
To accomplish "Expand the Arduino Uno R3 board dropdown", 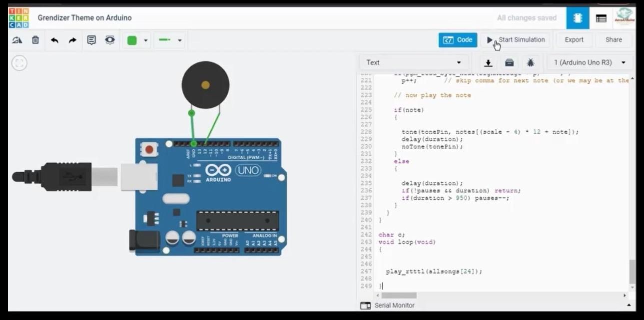I will pyautogui.click(x=590, y=62).
